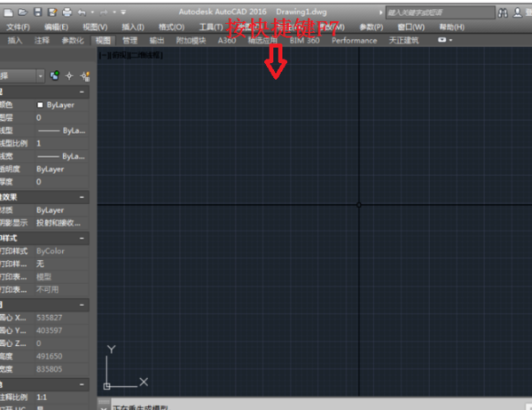532x410 pixels.
Task: Click the user sign-in icon
Action: tap(518, 13)
